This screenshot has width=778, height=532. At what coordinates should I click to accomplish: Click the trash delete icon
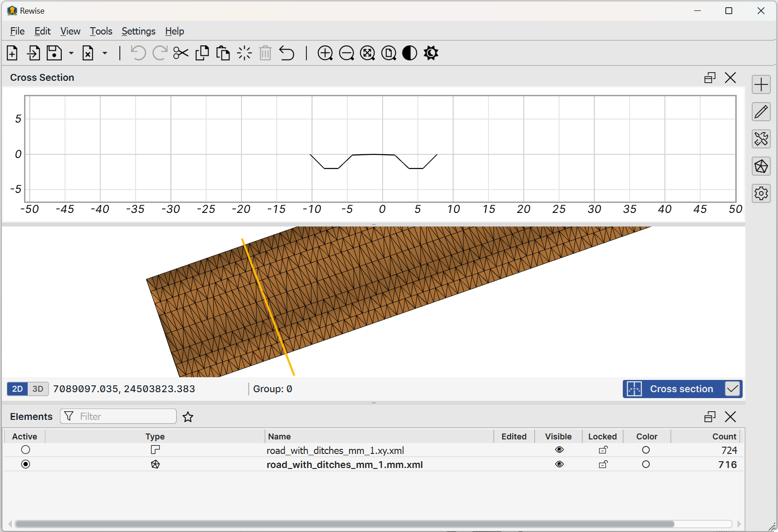[266, 53]
